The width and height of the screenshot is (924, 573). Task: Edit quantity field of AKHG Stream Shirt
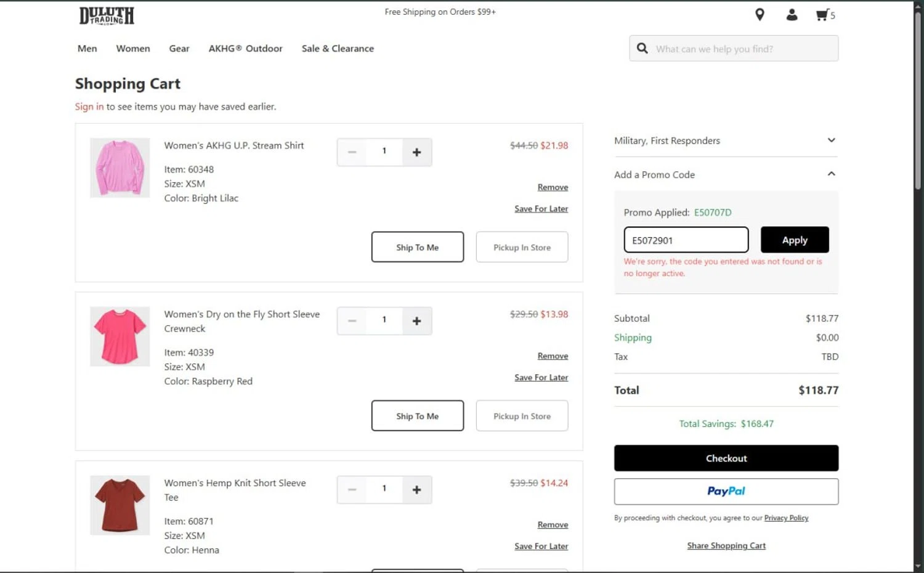point(384,152)
